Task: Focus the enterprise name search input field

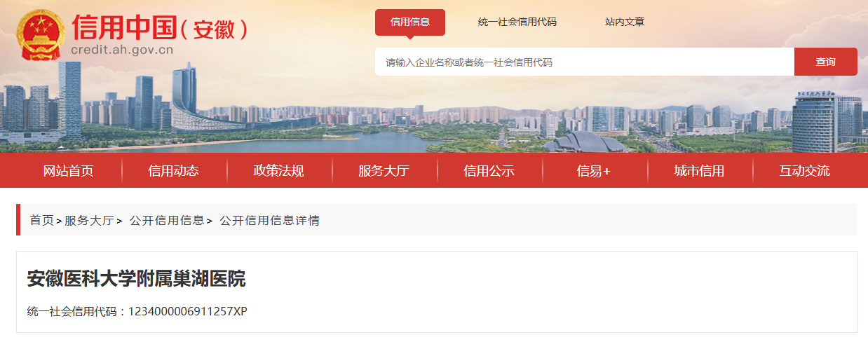Action: click(x=585, y=62)
